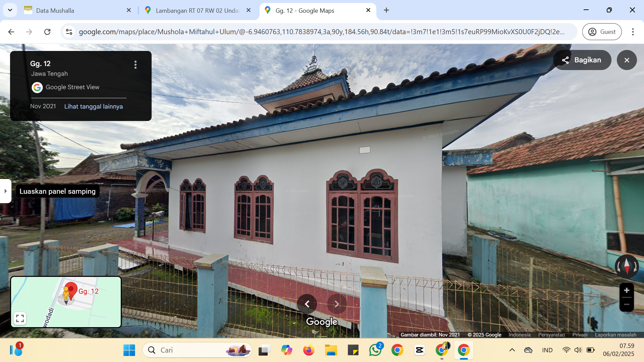Switch IND input language
Screen dimensions: 644x362
click(x=547, y=350)
